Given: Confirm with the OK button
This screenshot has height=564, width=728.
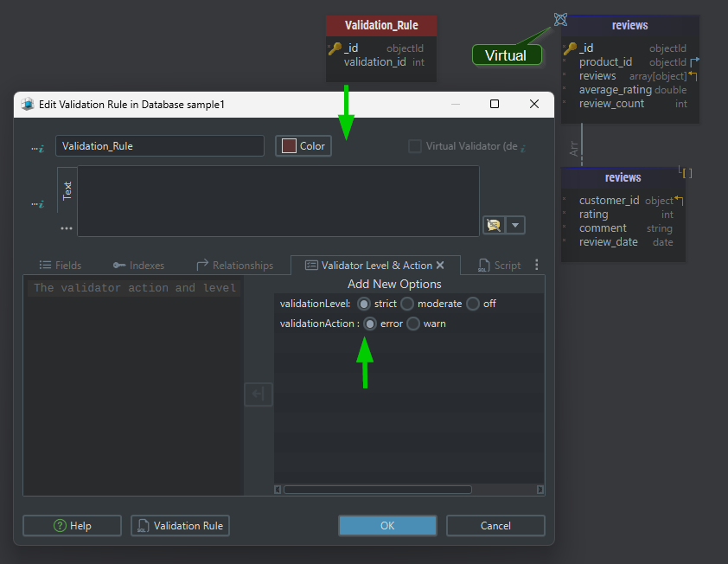Looking at the screenshot, I should [x=387, y=525].
